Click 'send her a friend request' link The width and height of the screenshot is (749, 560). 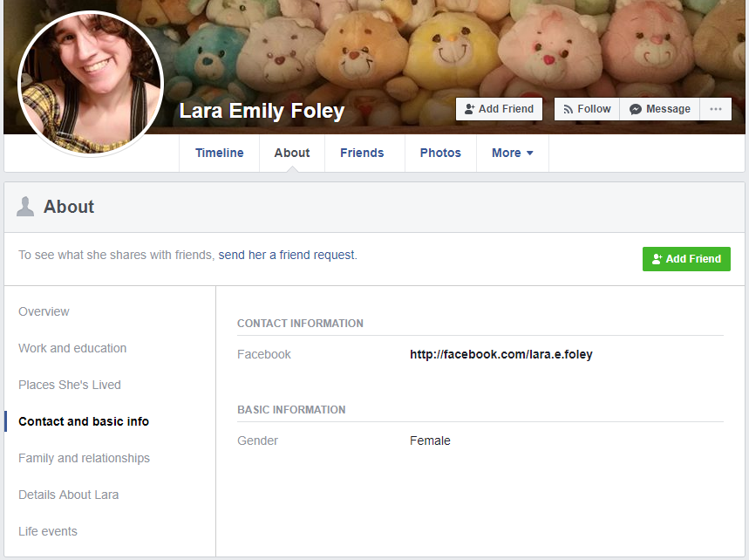[x=287, y=256]
